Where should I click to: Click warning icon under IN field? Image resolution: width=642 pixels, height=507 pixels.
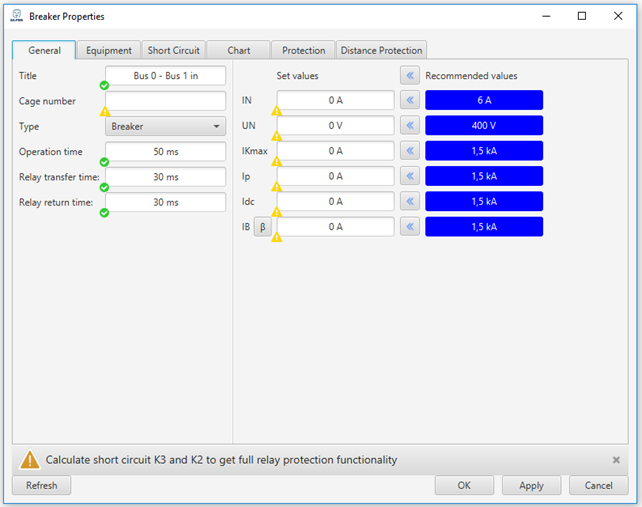click(x=277, y=111)
